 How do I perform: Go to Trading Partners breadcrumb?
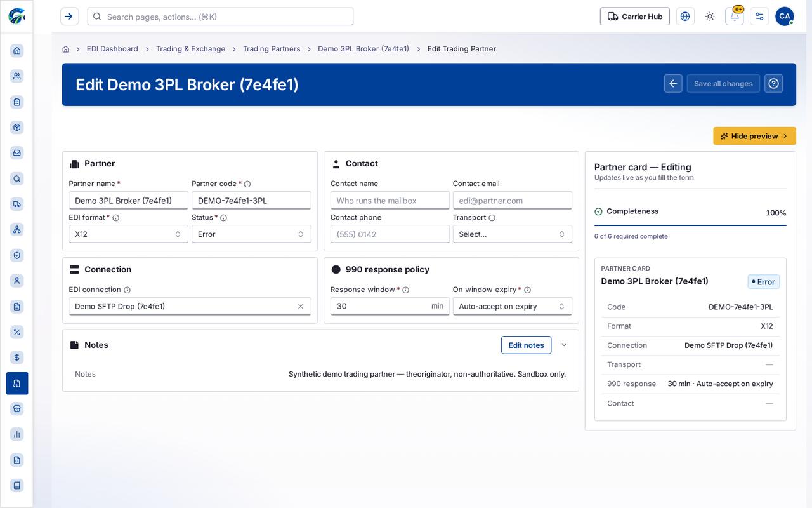coord(272,49)
